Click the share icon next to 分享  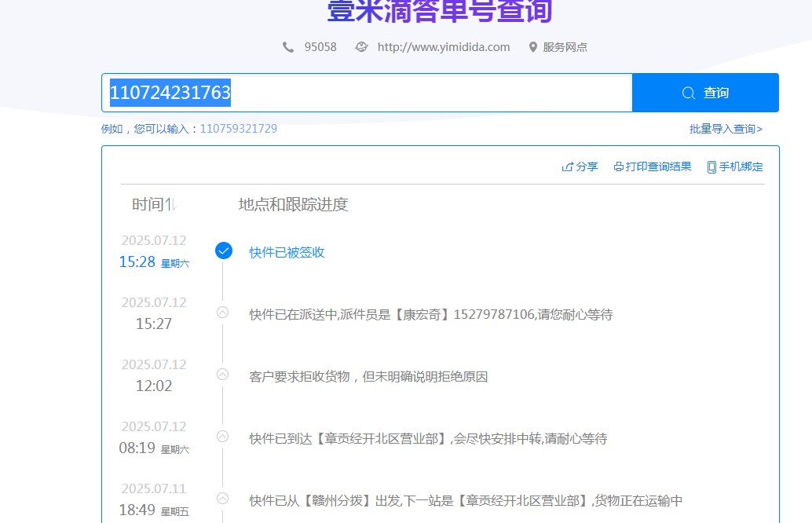(568, 166)
